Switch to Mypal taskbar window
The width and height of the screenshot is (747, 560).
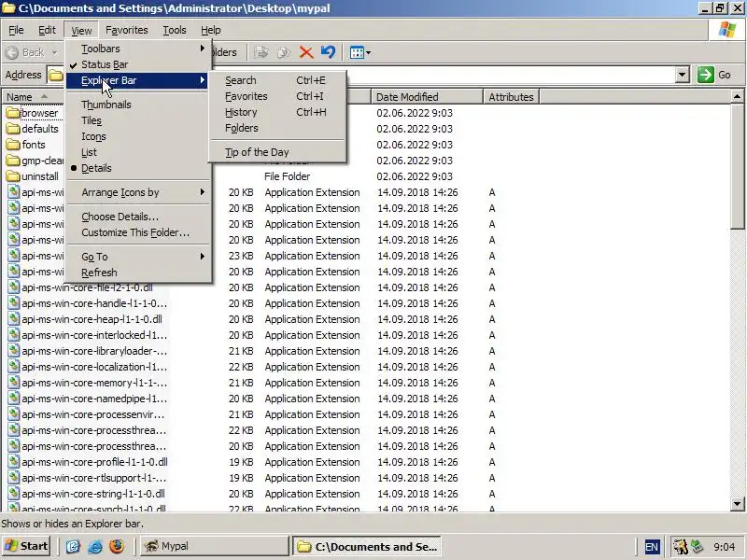coord(215,546)
